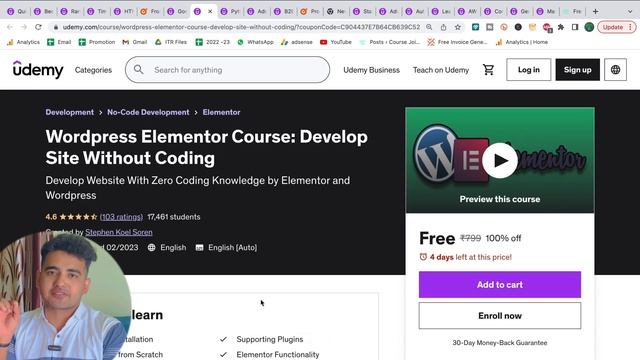Open Udemy Business link
This screenshot has height=360, width=640.
(371, 70)
